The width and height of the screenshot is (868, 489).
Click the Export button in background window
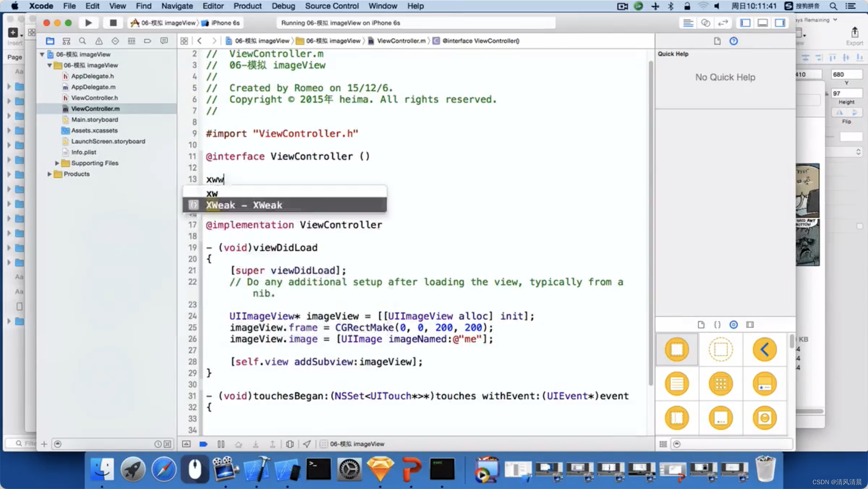pyautogui.click(x=855, y=37)
